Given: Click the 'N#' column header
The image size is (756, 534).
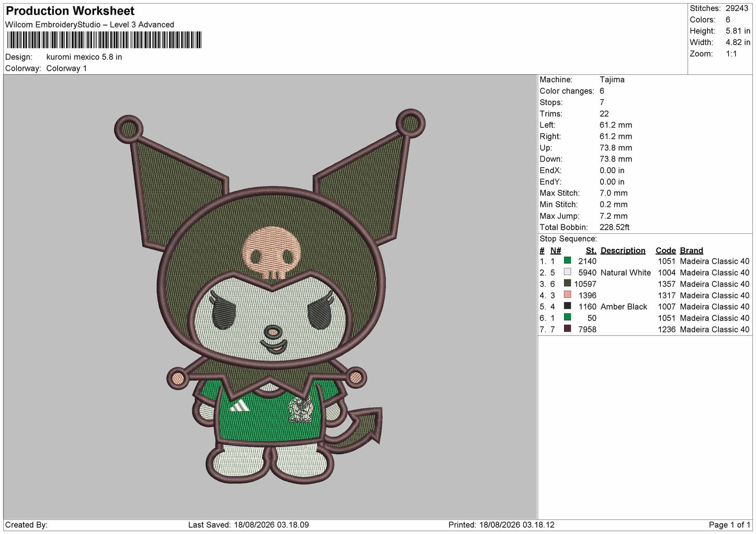Looking at the screenshot, I should [556, 251].
